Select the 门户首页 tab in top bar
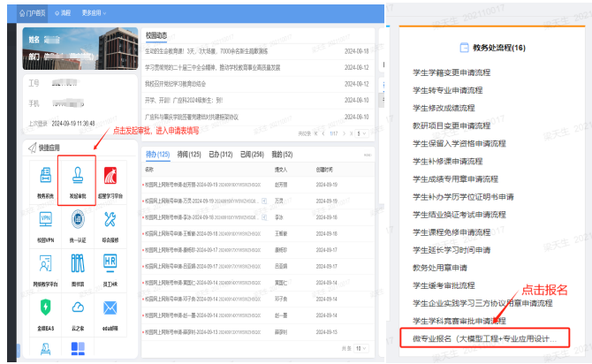Screen dimensions: 592x364 coord(34,14)
